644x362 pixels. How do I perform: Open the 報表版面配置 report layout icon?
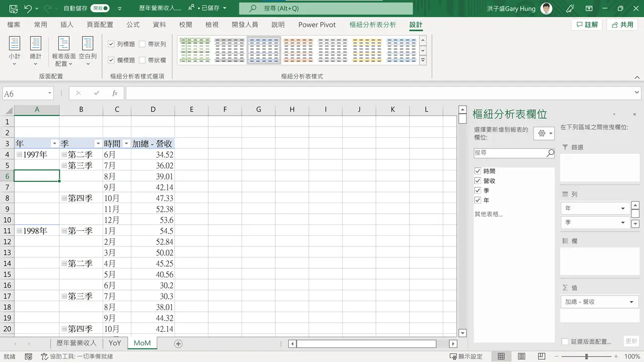(x=64, y=50)
